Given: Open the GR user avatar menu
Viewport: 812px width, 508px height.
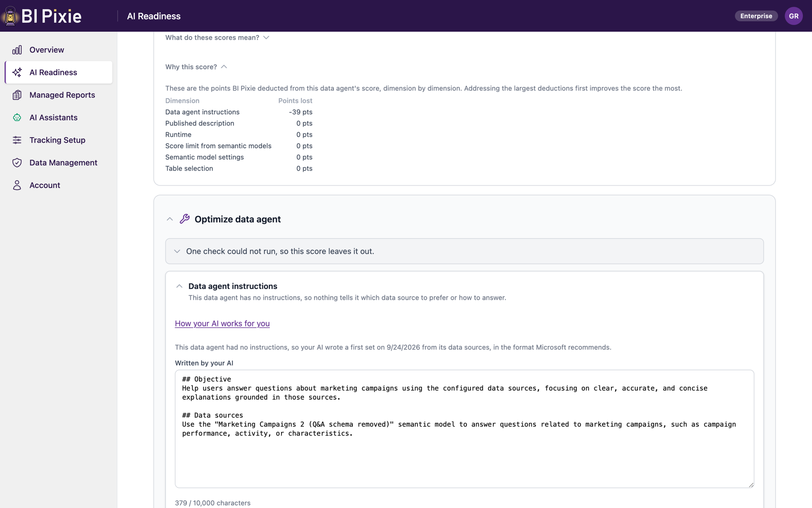Looking at the screenshot, I should [794, 16].
